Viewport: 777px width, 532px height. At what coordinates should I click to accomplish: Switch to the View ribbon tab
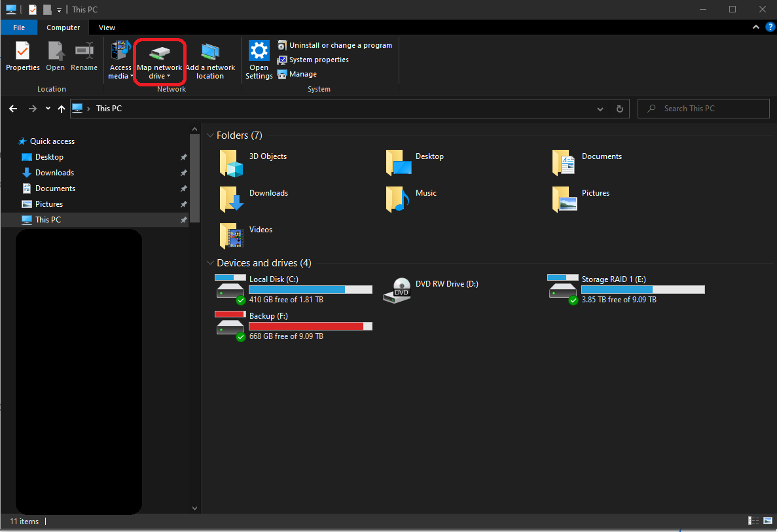pyautogui.click(x=107, y=27)
